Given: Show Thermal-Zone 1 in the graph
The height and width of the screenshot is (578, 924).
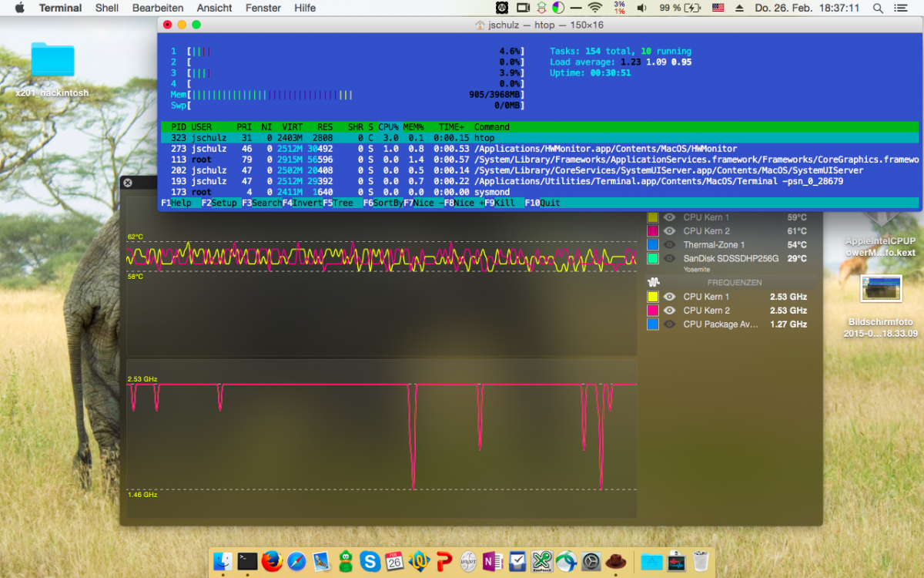Looking at the screenshot, I should click(669, 245).
